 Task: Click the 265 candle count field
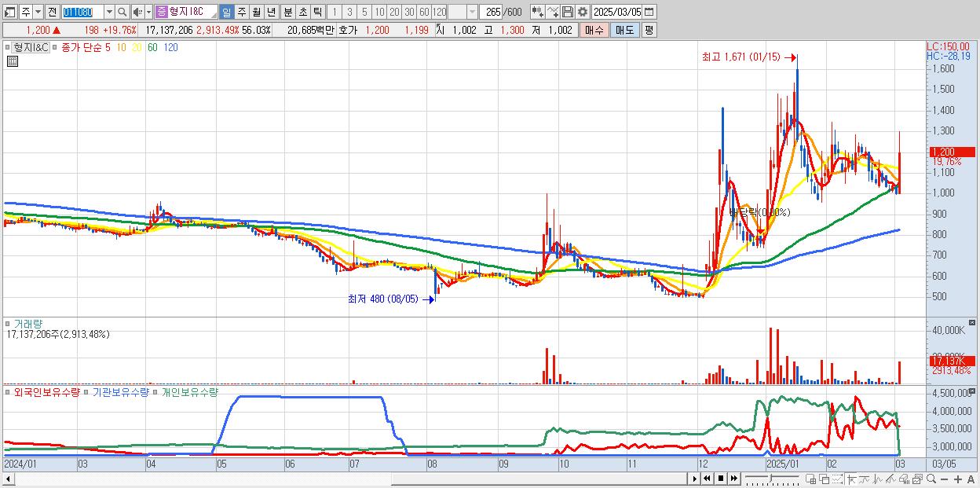pyautogui.click(x=492, y=12)
